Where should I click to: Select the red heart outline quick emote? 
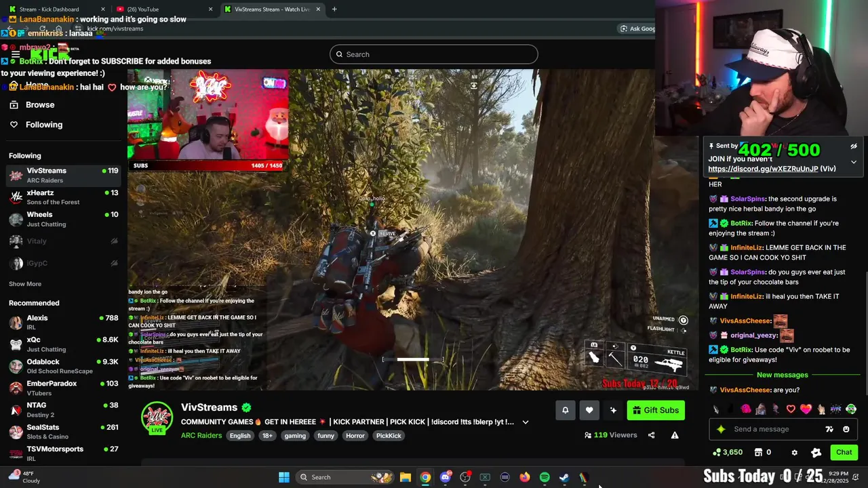point(791,409)
